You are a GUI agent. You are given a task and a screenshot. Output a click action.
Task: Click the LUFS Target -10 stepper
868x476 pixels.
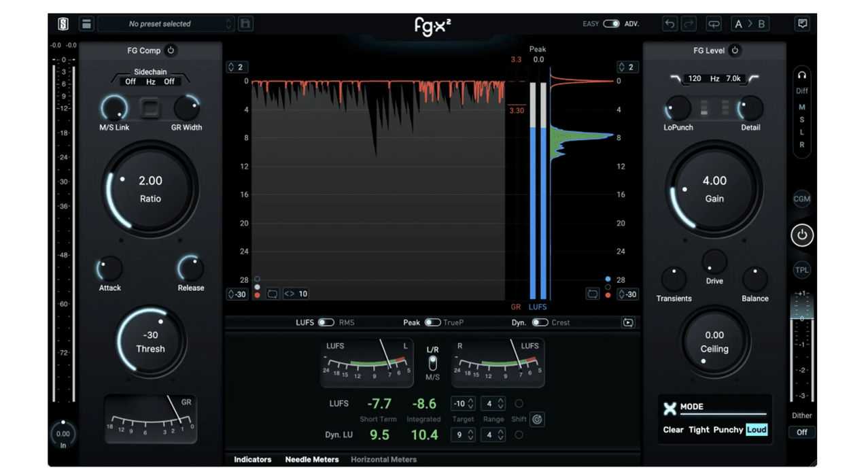[x=462, y=404]
